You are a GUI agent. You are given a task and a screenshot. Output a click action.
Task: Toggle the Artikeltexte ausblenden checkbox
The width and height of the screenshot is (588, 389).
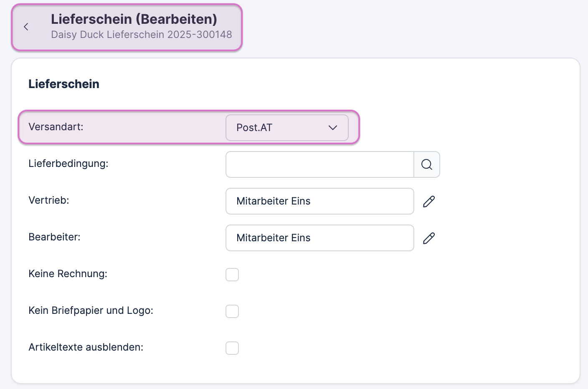pos(232,348)
